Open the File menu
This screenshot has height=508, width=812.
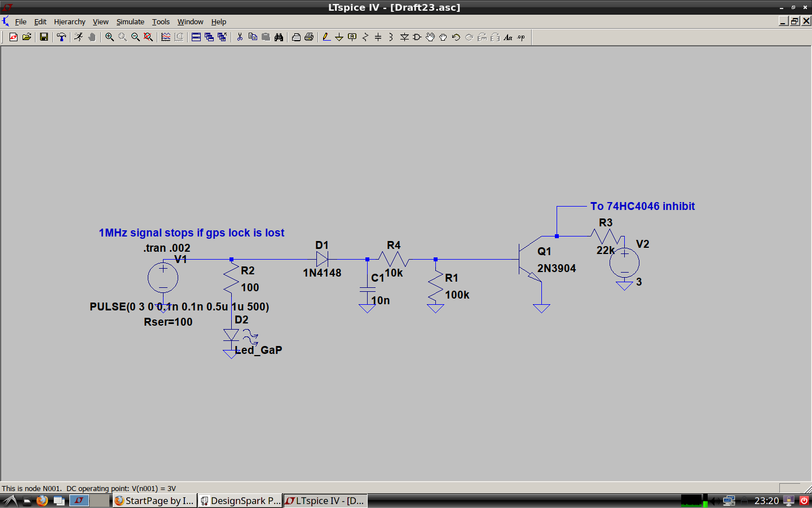(21, 21)
